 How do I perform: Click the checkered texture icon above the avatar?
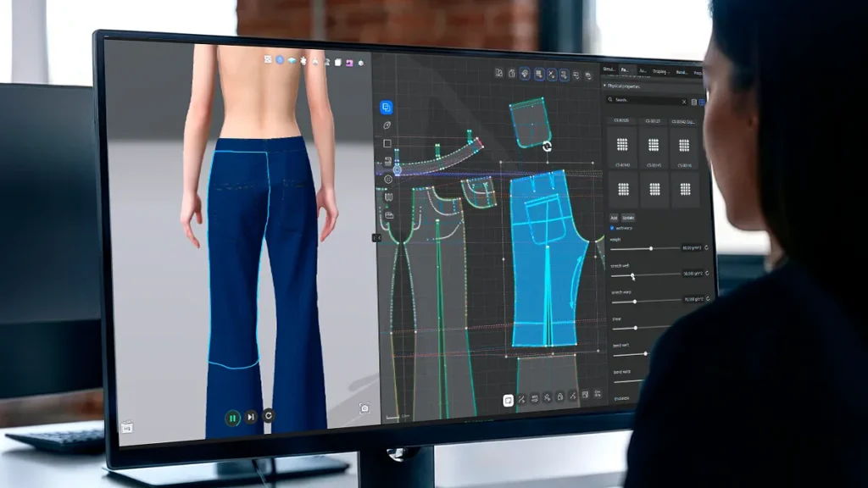268,59
